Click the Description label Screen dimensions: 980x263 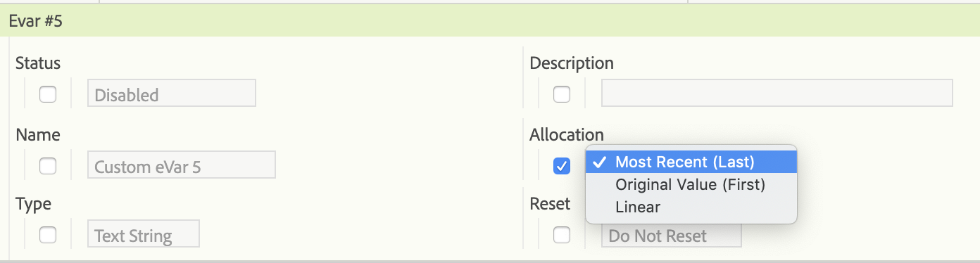coord(572,63)
